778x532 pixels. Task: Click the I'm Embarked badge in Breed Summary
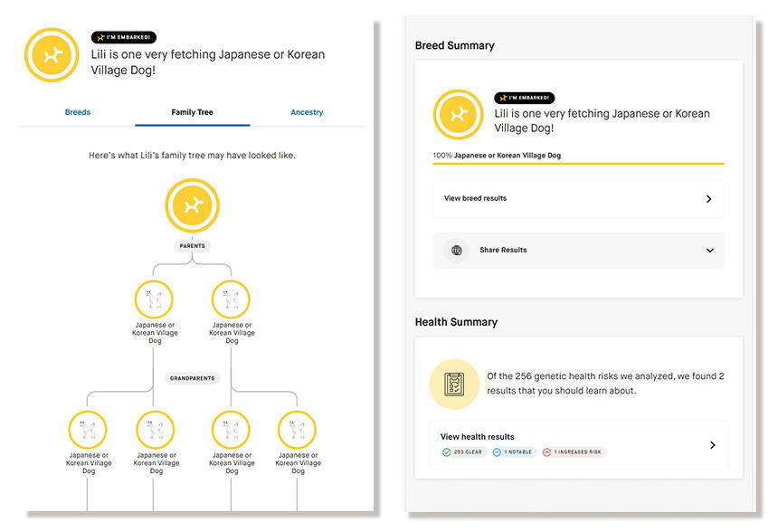(x=524, y=98)
